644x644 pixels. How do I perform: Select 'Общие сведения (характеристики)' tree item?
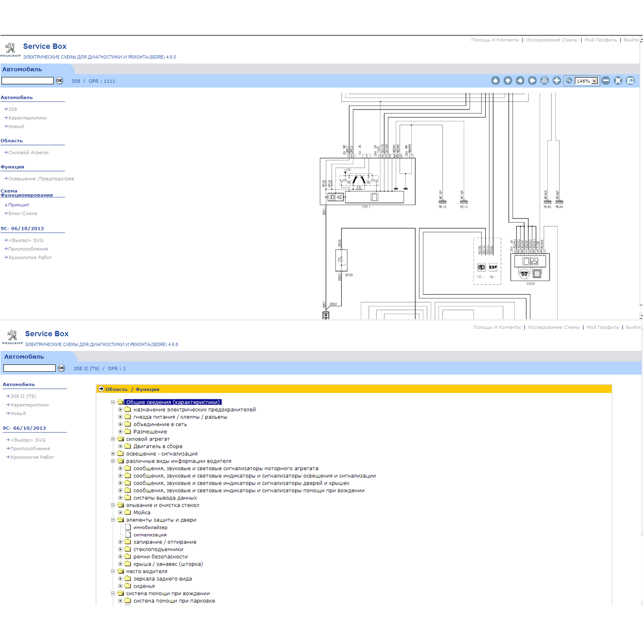coord(173,402)
